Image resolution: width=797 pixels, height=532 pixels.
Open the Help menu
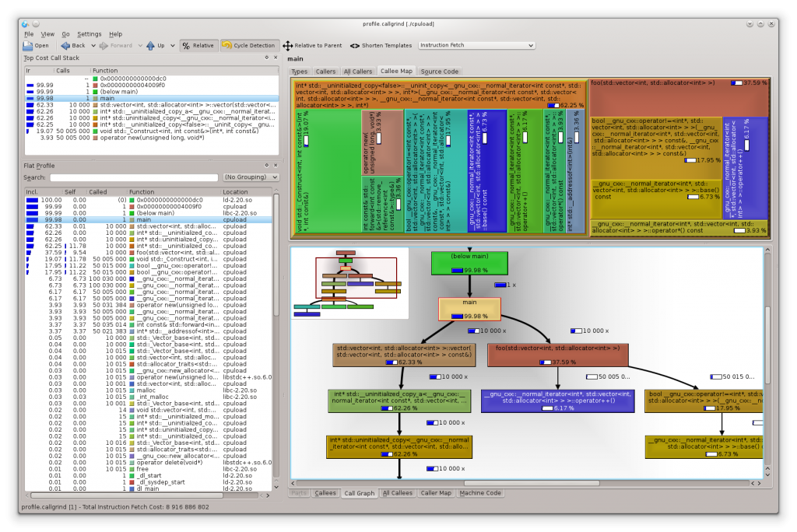(x=116, y=34)
